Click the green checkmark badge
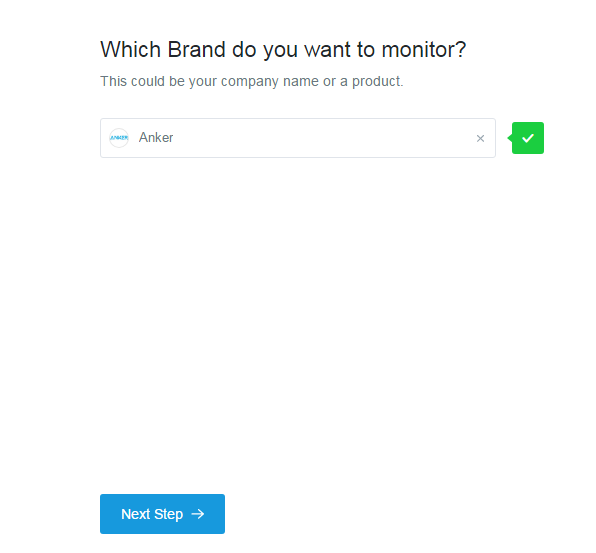 click(528, 138)
